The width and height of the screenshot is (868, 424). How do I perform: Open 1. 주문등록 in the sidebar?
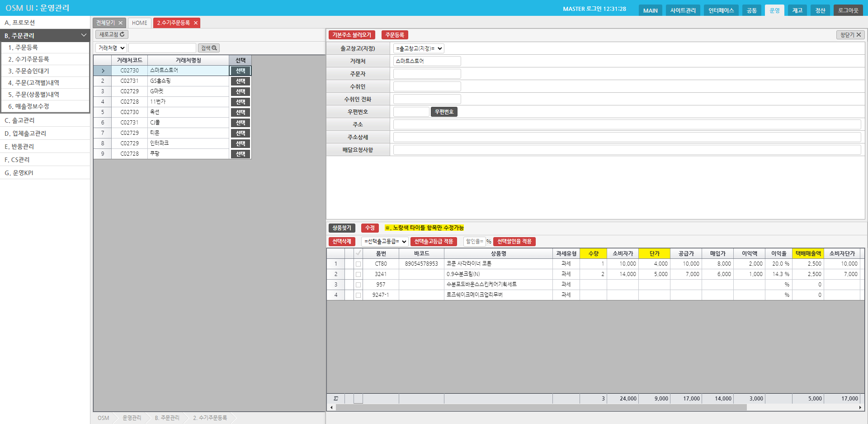[x=45, y=48]
